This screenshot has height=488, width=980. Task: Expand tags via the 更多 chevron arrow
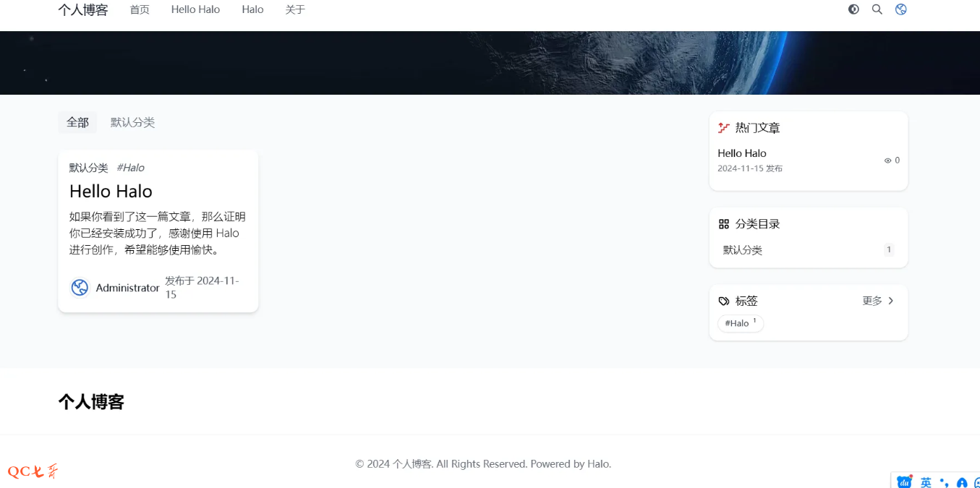click(x=891, y=301)
